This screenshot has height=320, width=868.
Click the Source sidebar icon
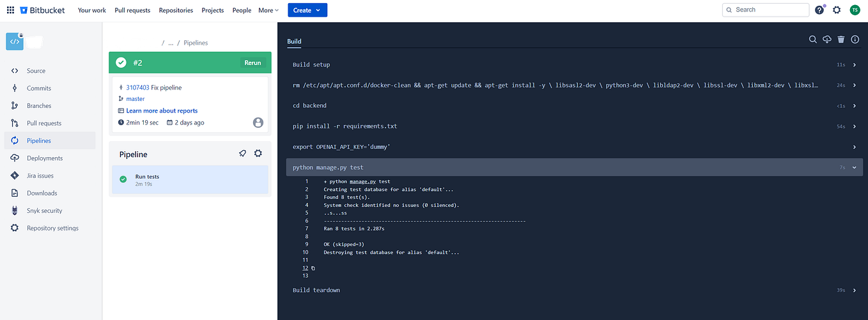coord(15,71)
